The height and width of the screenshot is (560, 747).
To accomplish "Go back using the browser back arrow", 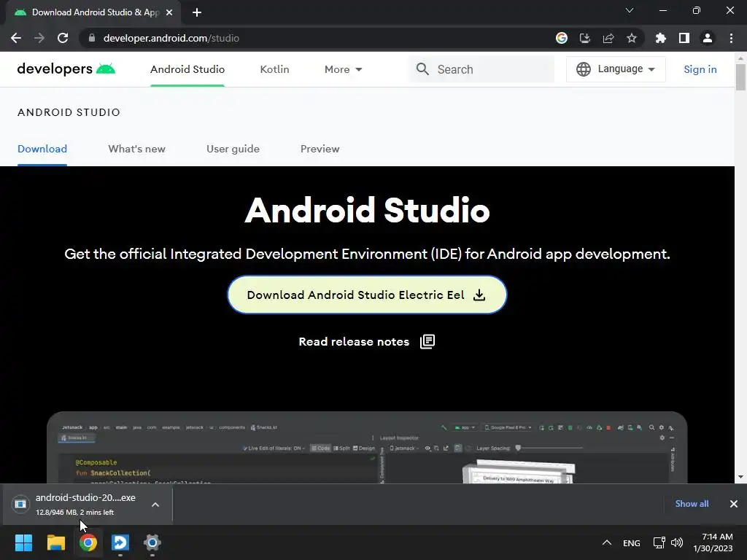I will pos(16,38).
